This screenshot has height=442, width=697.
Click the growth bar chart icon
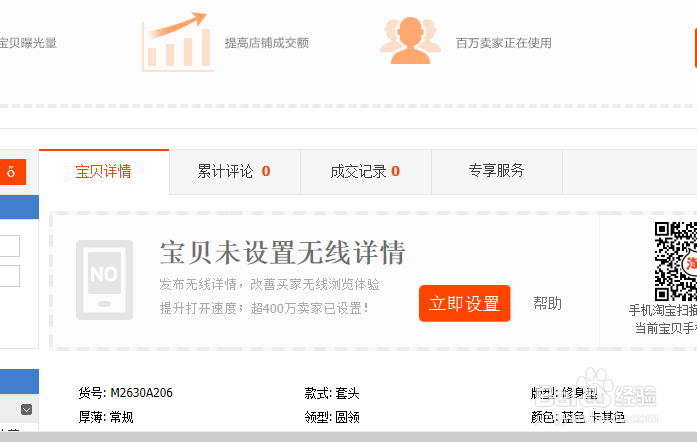point(177,42)
